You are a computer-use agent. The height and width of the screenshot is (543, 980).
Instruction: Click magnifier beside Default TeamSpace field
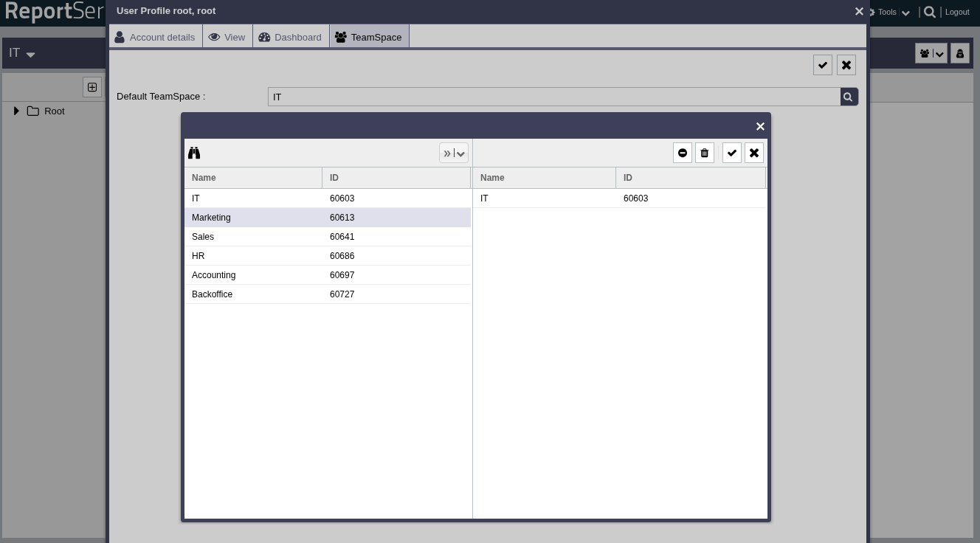pyautogui.click(x=849, y=97)
